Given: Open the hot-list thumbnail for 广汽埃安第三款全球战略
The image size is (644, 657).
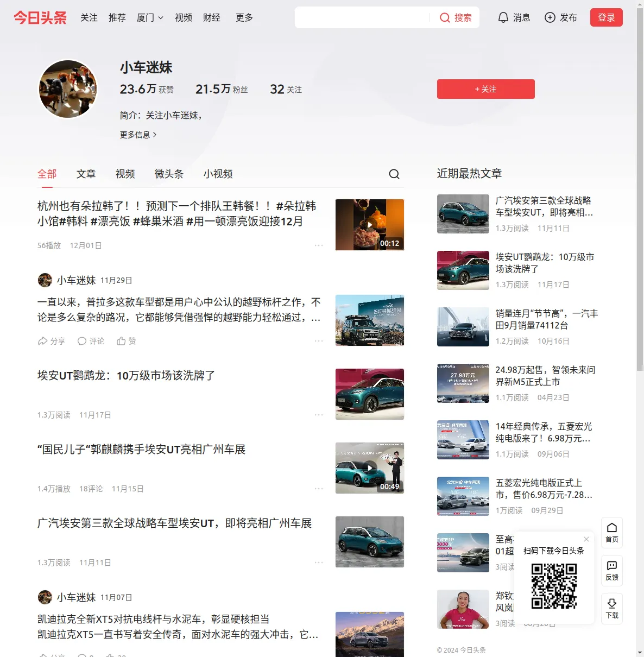Looking at the screenshot, I should coord(463,214).
